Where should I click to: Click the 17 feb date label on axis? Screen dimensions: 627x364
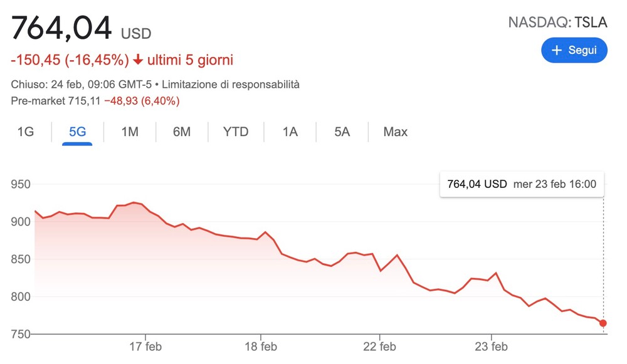pos(145,346)
